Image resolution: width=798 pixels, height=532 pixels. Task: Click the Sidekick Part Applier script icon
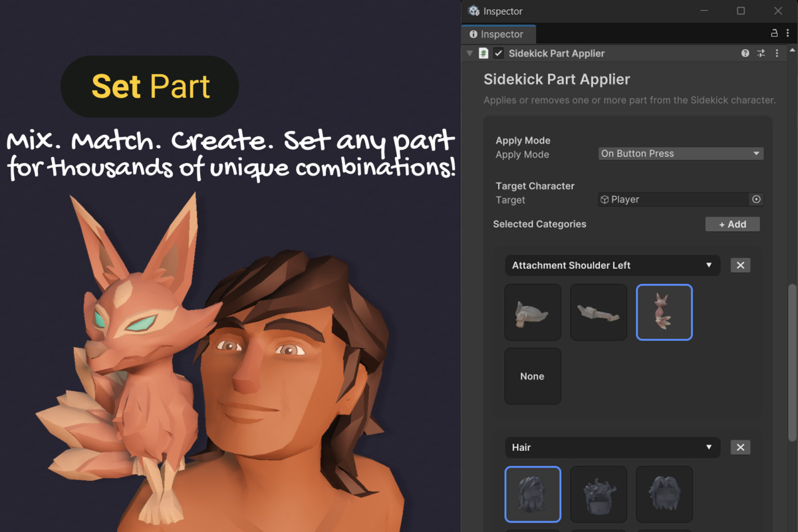[483, 53]
